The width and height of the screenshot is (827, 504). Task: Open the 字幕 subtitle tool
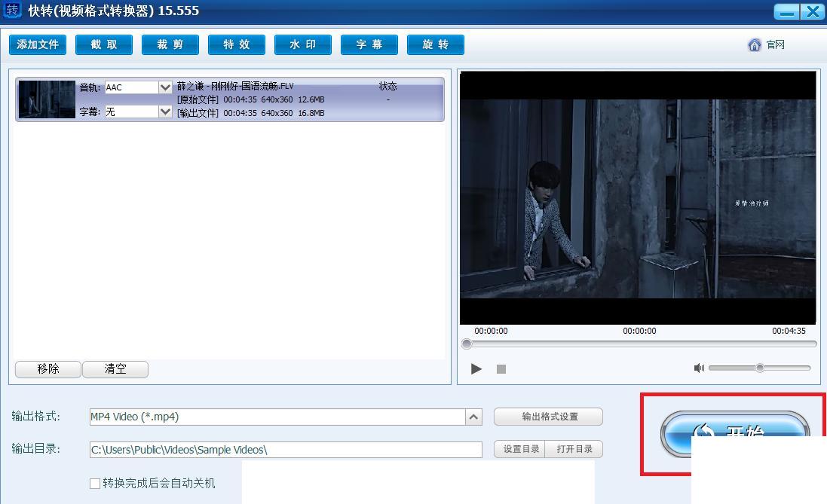369,44
